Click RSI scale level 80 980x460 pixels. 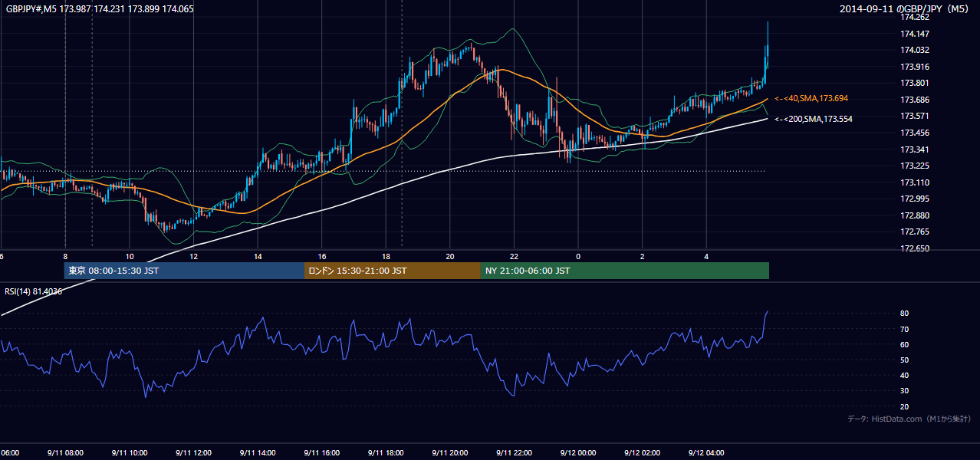point(904,314)
